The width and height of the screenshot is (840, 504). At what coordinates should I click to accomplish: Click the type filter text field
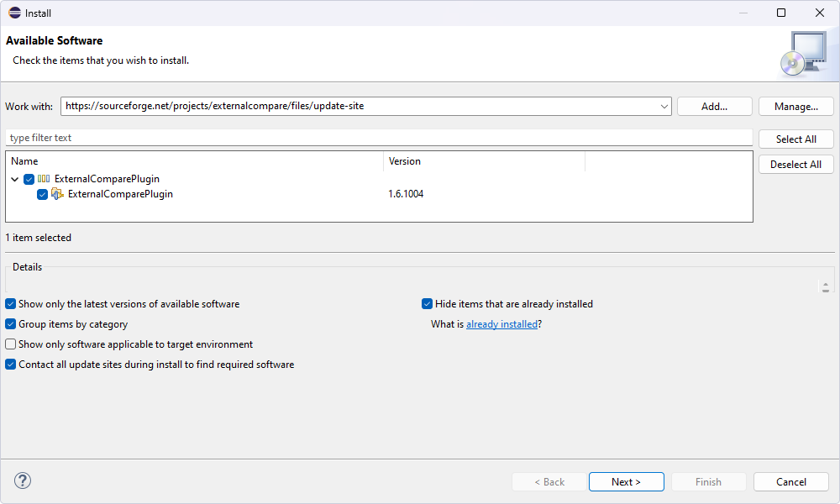[x=379, y=138]
